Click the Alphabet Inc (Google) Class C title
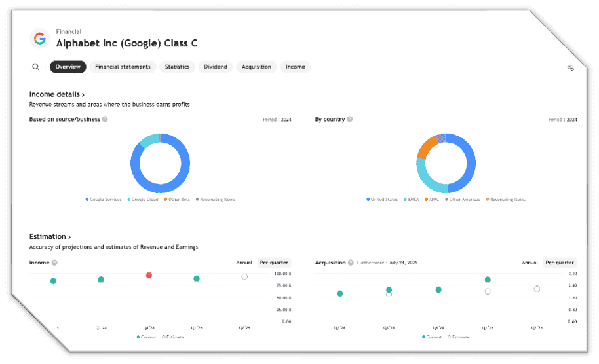The image size is (599, 364). click(127, 43)
